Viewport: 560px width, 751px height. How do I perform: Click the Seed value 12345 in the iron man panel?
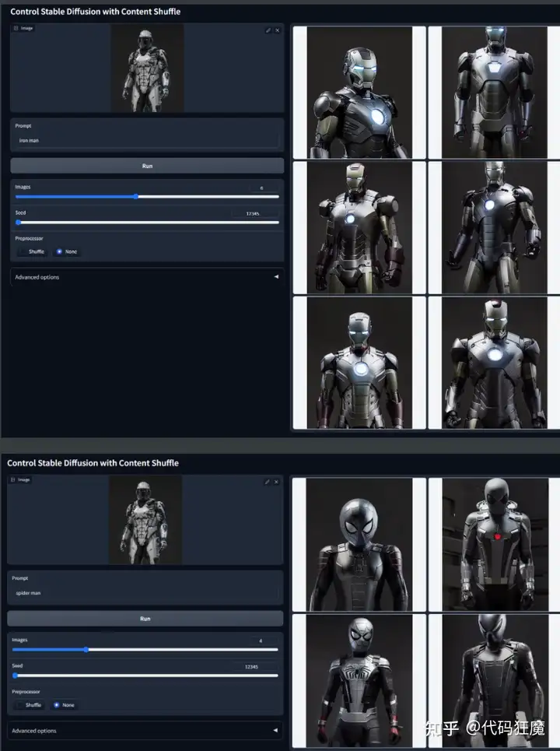point(254,213)
